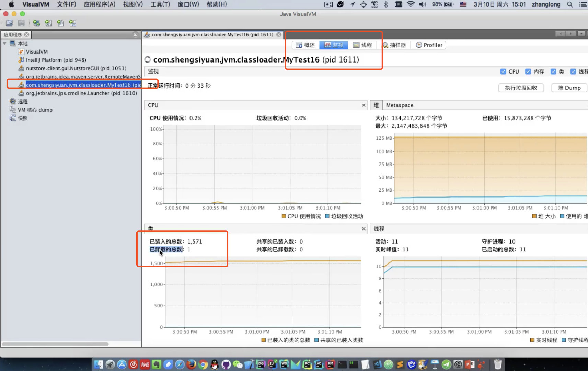Open the 文件(F) menu

tap(66, 4)
